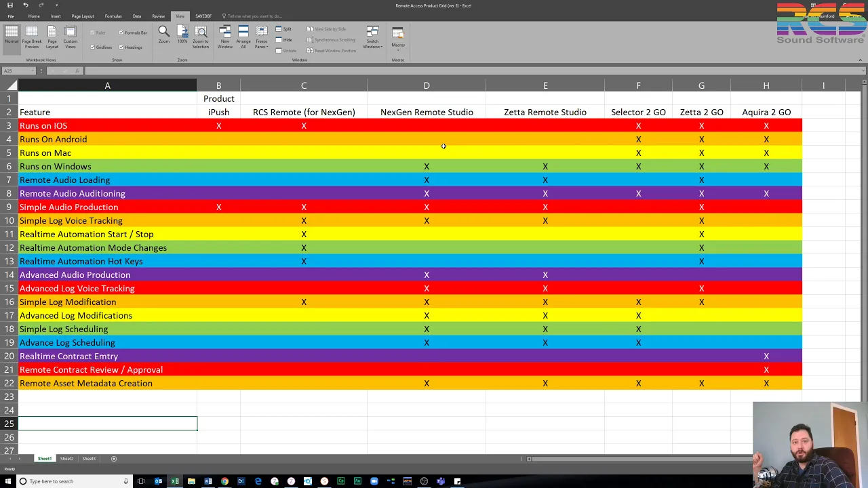Add a new sheet with plus icon
The width and height of the screenshot is (868, 488).
click(x=114, y=459)
